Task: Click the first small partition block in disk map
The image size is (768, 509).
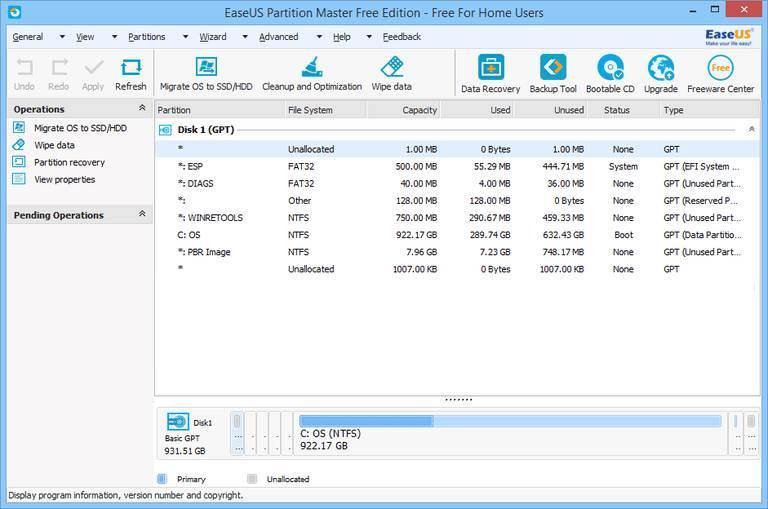Action: tap(237, 433)
